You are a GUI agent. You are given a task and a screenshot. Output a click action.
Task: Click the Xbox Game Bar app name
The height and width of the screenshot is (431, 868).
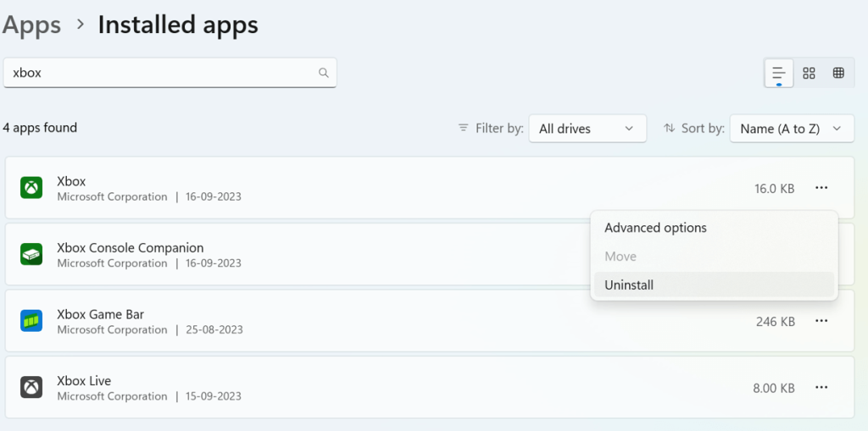(100, 314)
